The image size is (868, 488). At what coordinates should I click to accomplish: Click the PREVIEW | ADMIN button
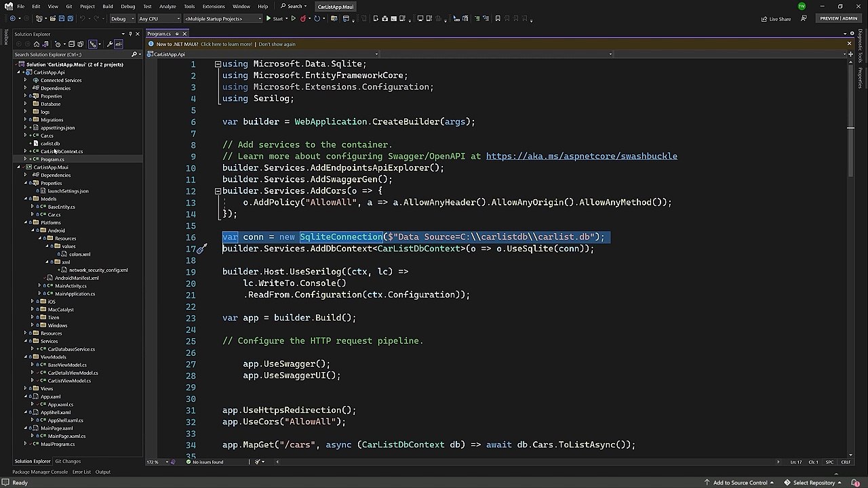(838, 18)
